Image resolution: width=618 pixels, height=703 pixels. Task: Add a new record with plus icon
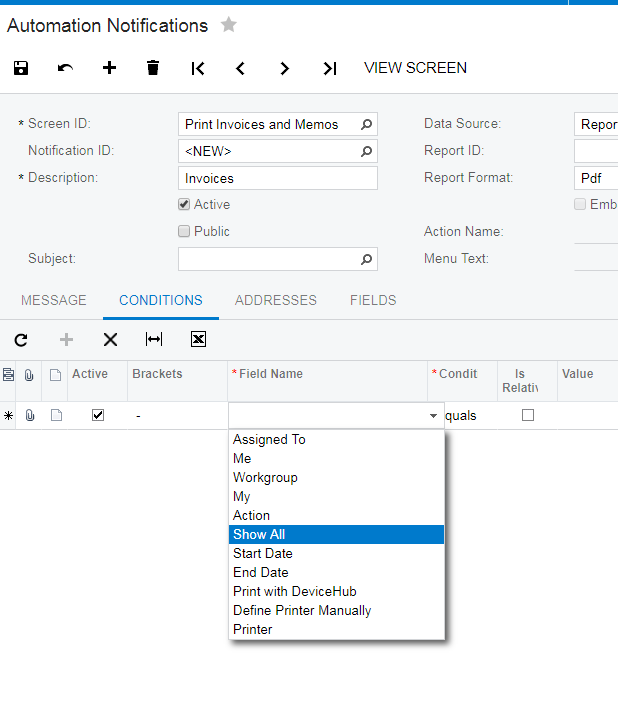(x=109, y=68)
